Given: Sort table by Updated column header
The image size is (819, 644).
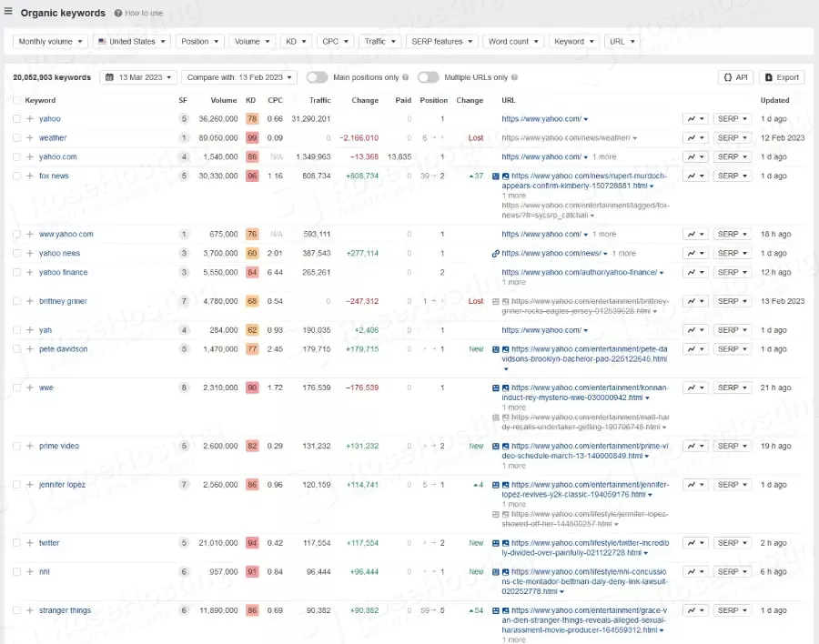Looking at the screenshot, I should pos(774,100).
